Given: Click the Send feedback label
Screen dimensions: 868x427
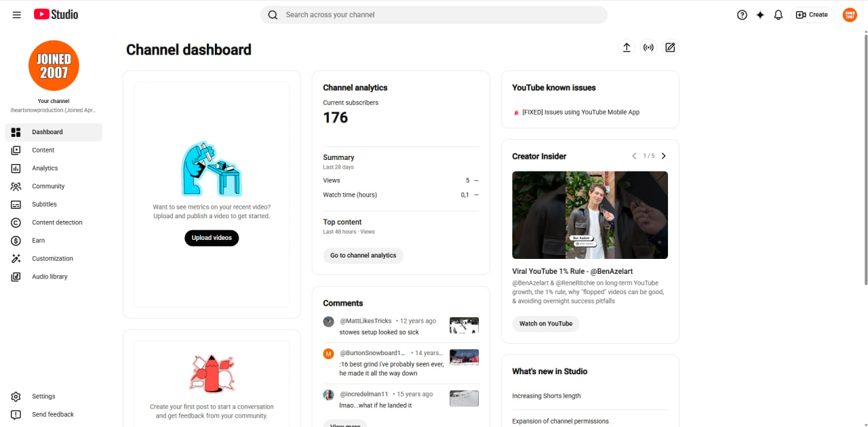Looking at the screenshot, I should 53,415.
